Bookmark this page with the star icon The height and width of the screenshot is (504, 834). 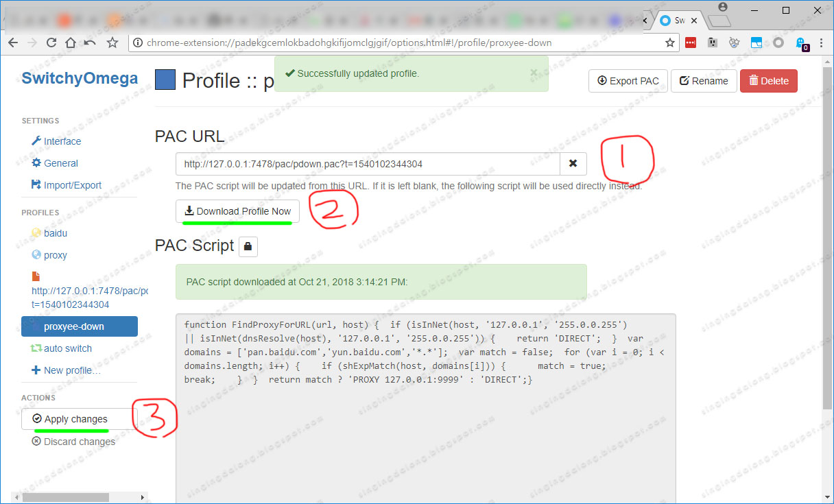(670, 43)
